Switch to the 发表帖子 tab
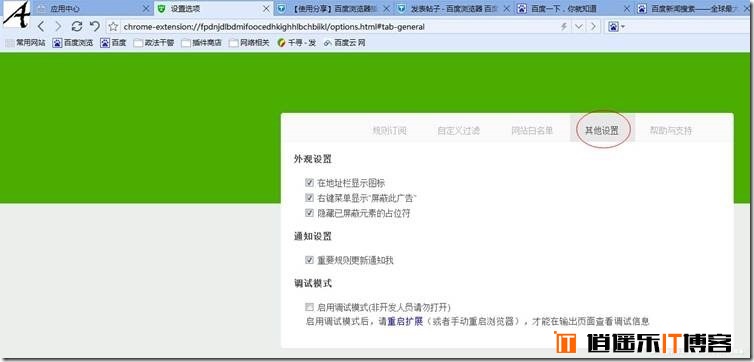754x362 pixels. pos(453,9)
